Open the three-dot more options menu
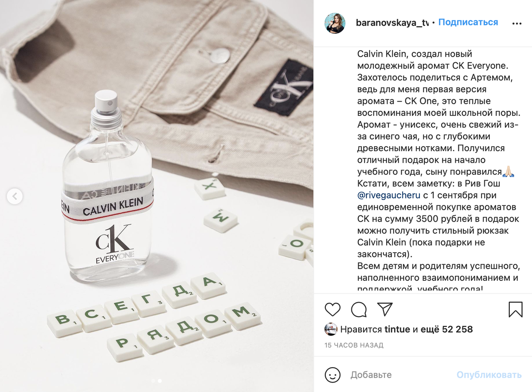 click(x=517, y=24)
